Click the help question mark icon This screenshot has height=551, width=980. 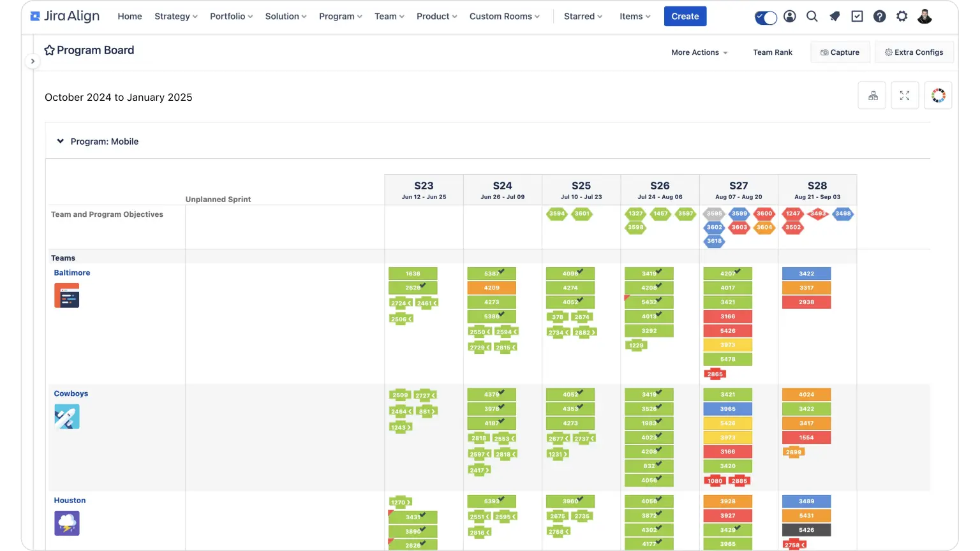[x=879, y=16]
